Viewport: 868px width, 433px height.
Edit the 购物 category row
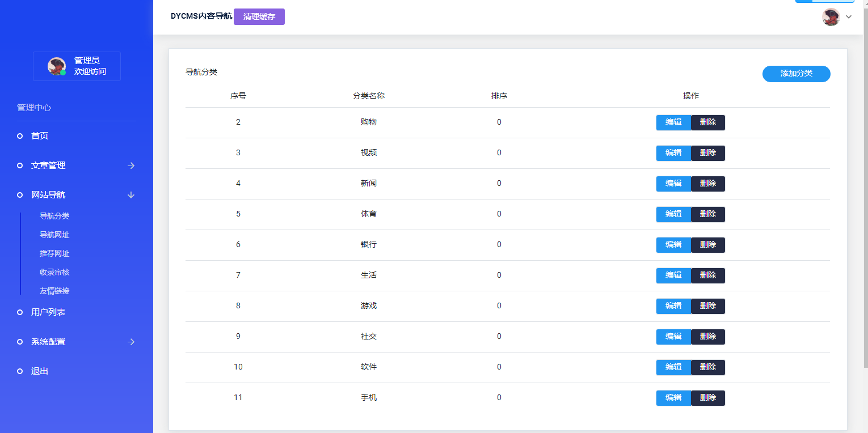673,122
